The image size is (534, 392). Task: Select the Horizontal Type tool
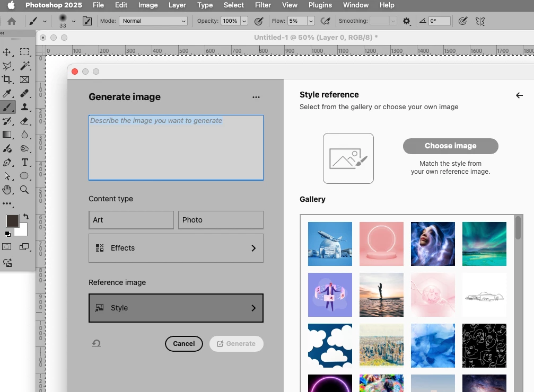point(24,163)
